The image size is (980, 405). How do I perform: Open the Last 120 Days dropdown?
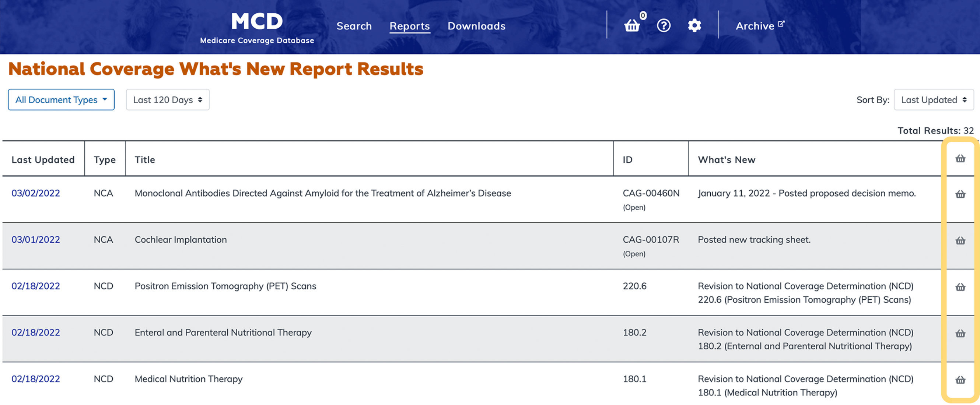167,100
